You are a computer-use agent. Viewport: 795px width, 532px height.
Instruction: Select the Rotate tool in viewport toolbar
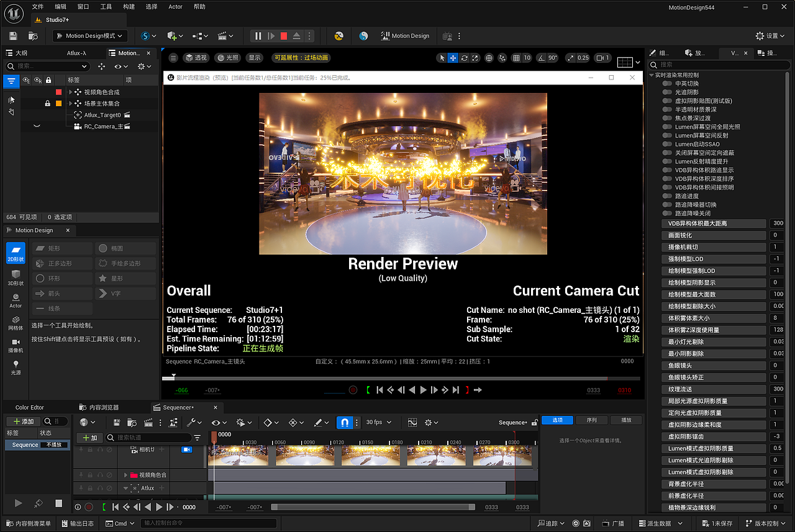point(464,58)
